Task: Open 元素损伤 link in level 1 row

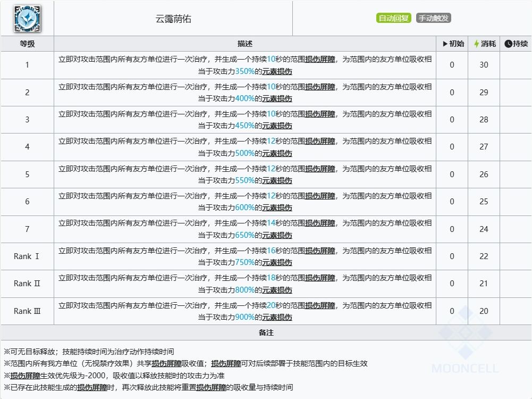Action: coord(277,71)
